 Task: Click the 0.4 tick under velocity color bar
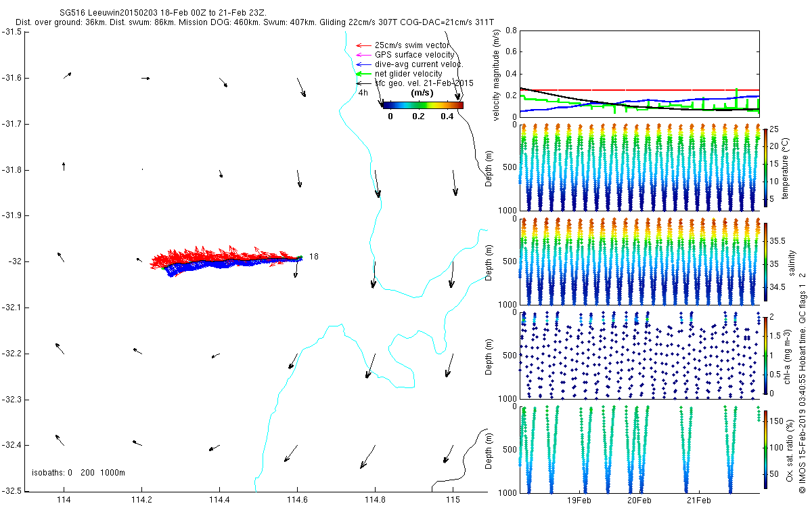pos(447,116)
